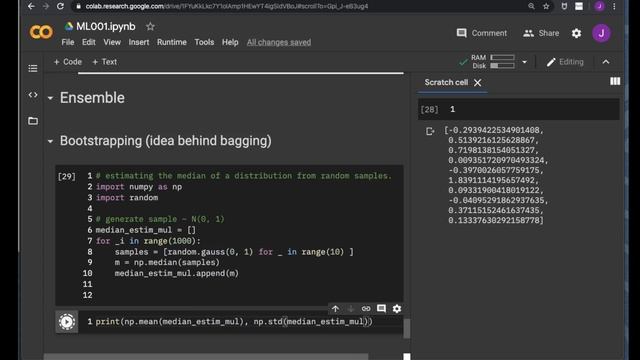Open the Help menu
The height and width of the screenshot is (360, 640).
click(x=230, y=42)
